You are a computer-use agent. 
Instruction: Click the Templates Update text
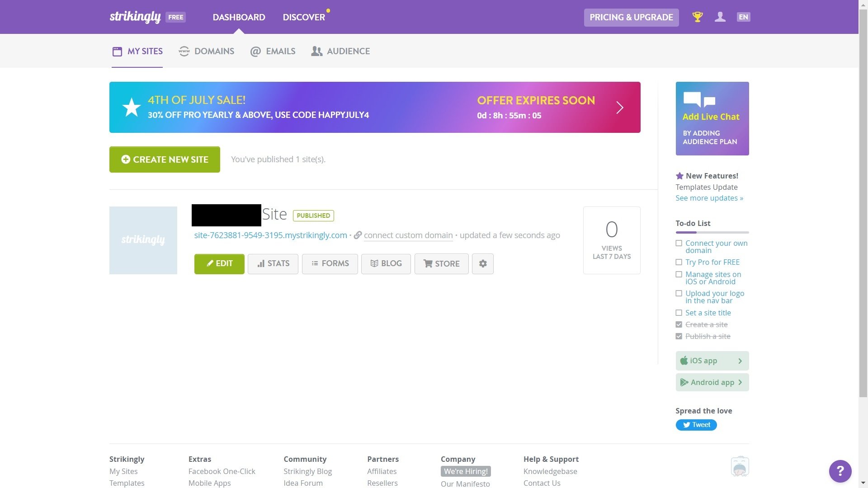(706, 187)
